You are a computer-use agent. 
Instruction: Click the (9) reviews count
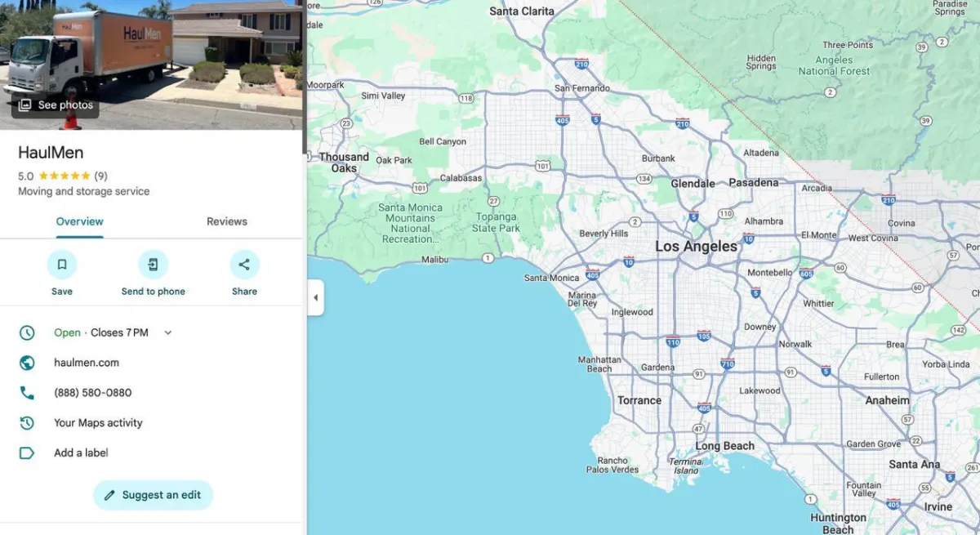pyautogui.click(x=100, y=176)
